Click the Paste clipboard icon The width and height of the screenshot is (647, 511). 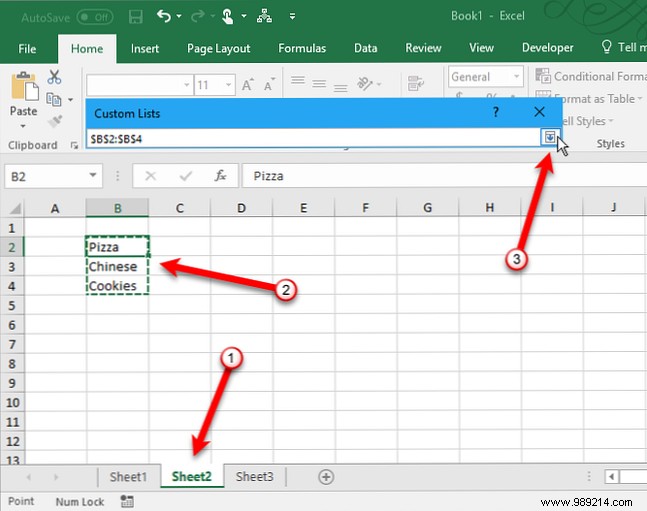click(24, 86)
